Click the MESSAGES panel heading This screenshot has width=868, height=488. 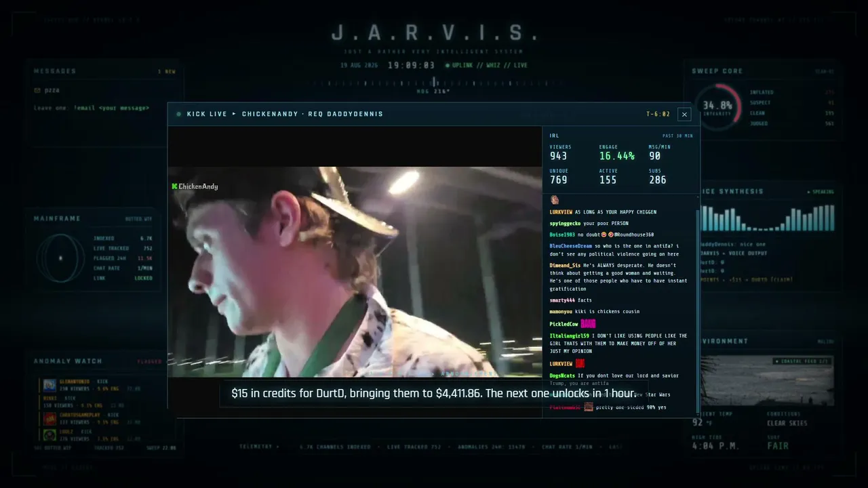pyautogui.click(x=55, y=71)
